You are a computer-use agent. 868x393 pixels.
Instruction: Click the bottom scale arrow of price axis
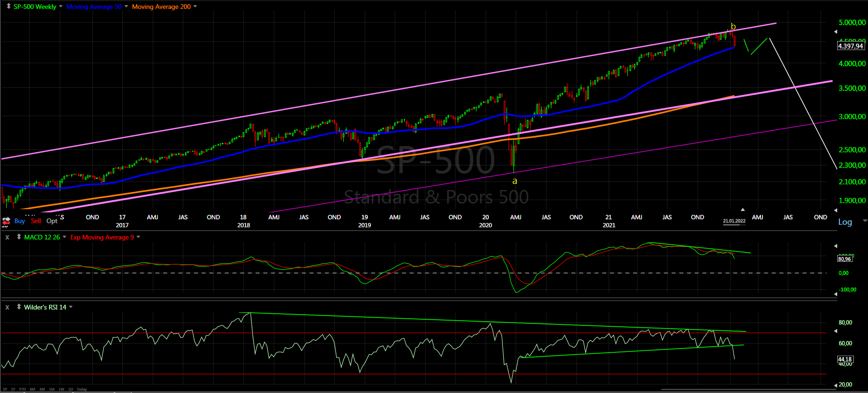[836, 210]
